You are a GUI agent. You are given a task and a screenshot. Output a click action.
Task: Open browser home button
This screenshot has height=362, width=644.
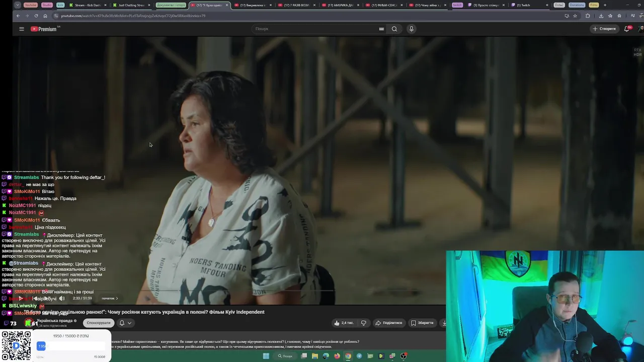(x=45, y=16)
